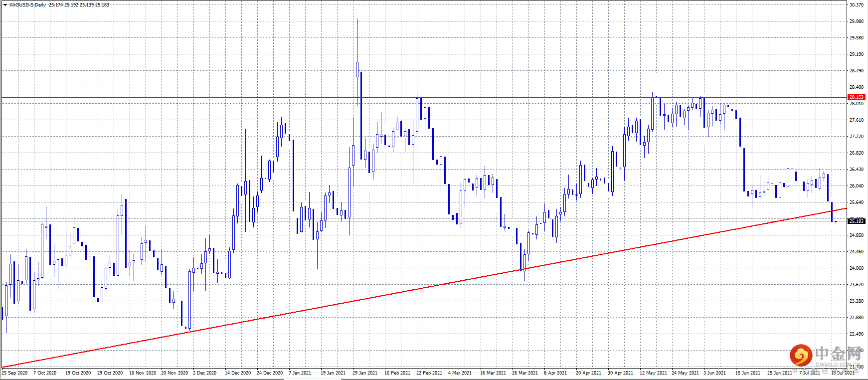Click the black triangle beside XAGUSD-S,Daily
This screenshot has width=868, height=380.
(4, 4)
